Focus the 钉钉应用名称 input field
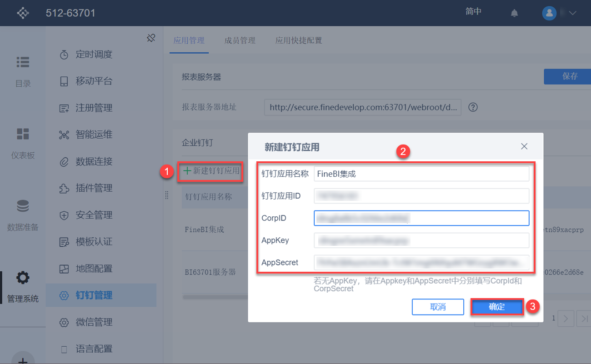Image resolution: width=591 pixels, height=364 pixels. pos(421,174)
